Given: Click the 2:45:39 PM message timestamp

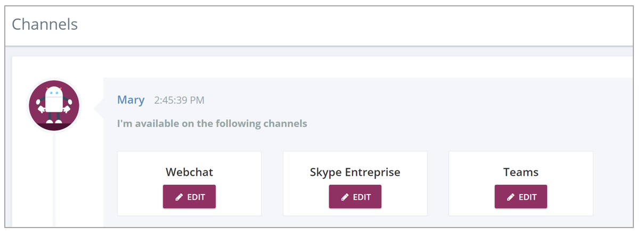Looking at the screenshot, I should (x=179, y=100).
